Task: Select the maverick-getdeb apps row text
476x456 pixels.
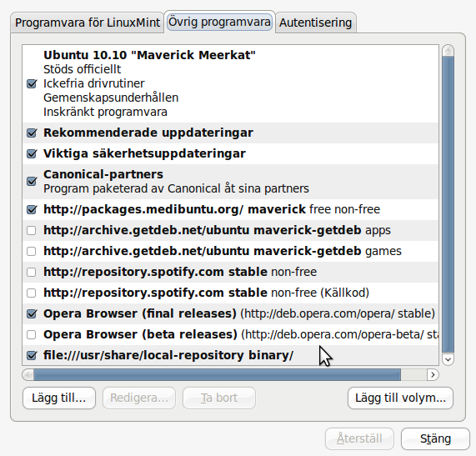Action: tap(217, 230)
